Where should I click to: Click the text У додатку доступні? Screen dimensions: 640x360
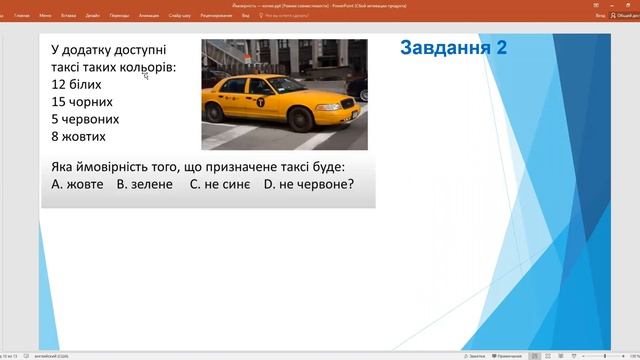tap(109, 50)
